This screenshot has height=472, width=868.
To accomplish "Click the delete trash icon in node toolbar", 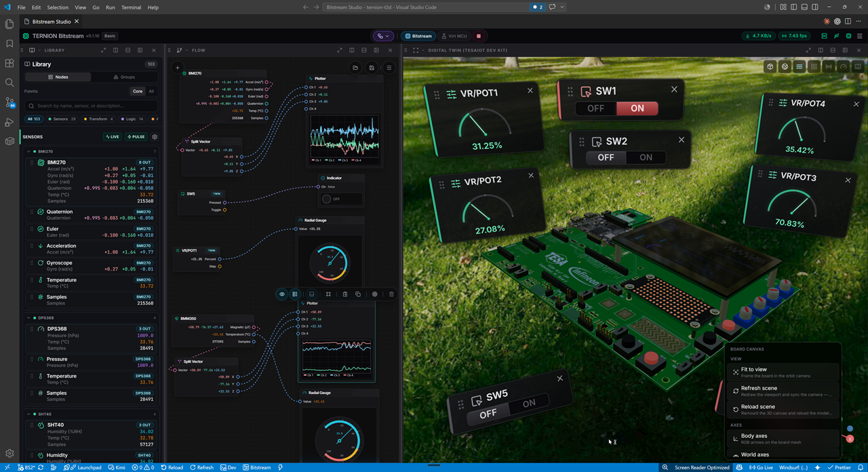I will point(391,294).
